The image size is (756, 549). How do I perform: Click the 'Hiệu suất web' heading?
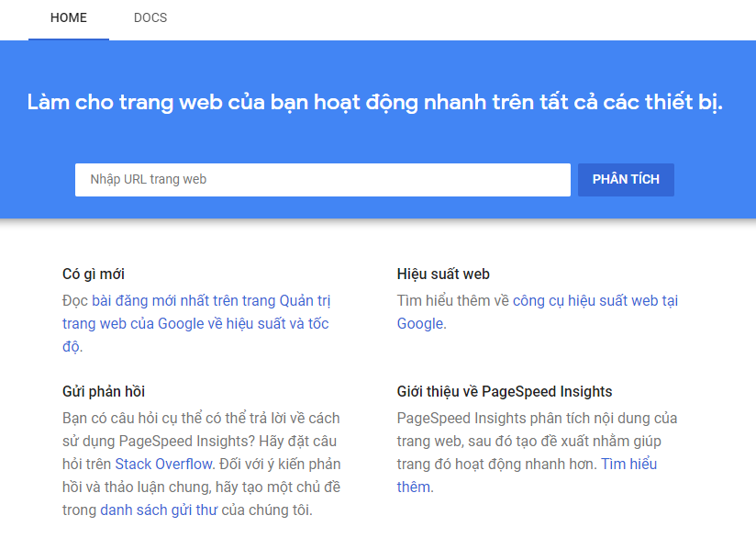pyautogui.click(x=443, y=274)
